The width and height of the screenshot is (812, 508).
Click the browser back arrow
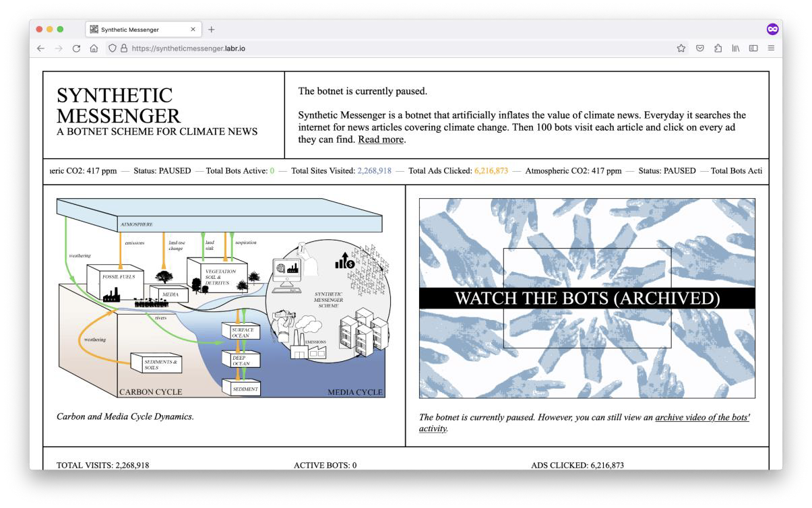[40, 49]
